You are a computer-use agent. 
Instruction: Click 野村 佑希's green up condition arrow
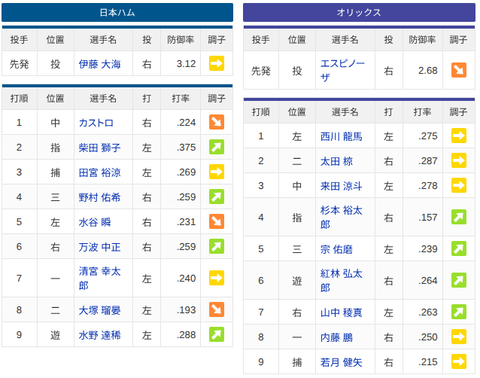click(216, 197)
